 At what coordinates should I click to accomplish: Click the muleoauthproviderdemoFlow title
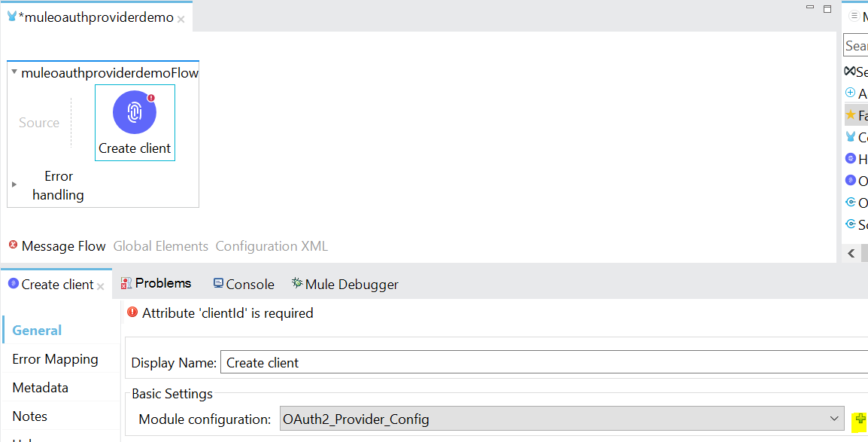pyautogui.click(x=110, y=72)
